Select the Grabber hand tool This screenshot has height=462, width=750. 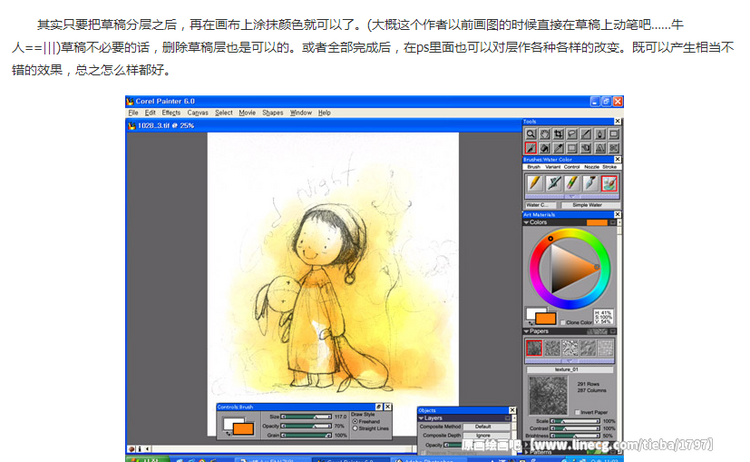544,134
